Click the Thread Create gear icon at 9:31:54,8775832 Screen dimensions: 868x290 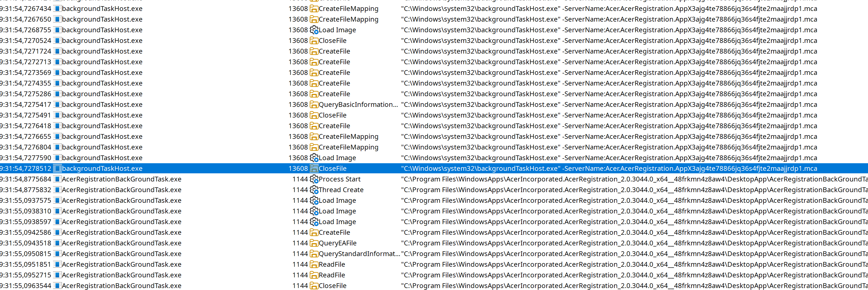[x=314, y=190]
